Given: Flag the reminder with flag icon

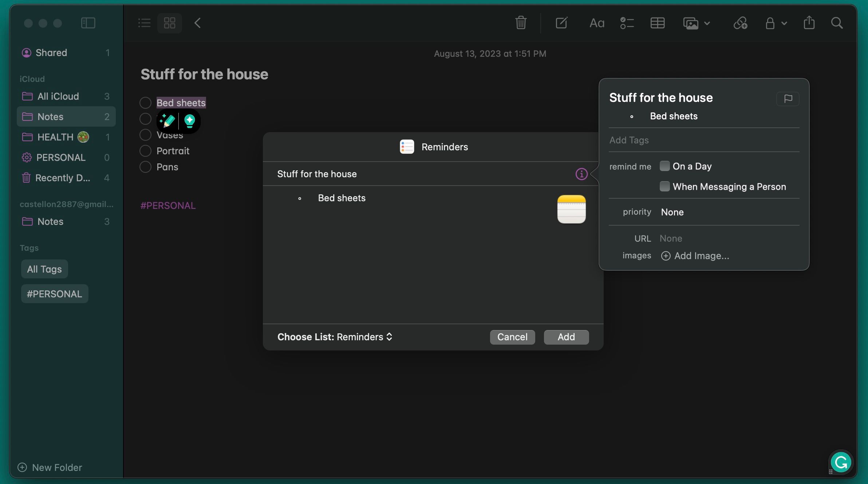Looking at the screenshot, I should 788,99.
